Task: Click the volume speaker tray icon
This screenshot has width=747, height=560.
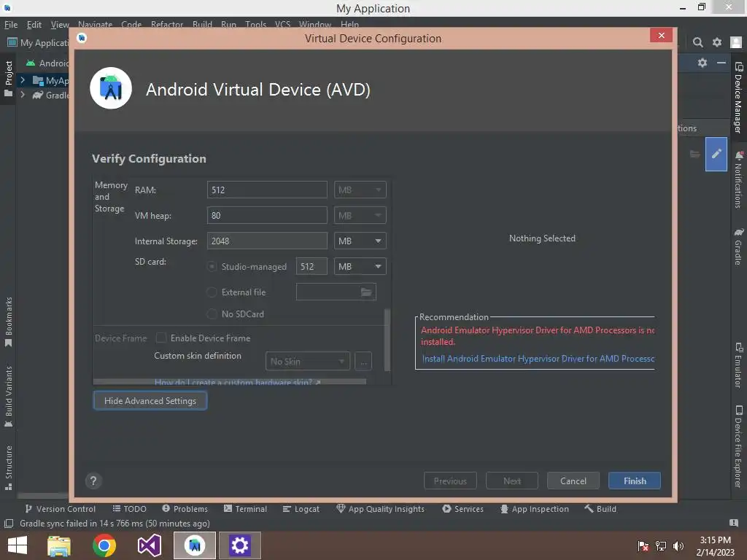Action: [678, 546]
